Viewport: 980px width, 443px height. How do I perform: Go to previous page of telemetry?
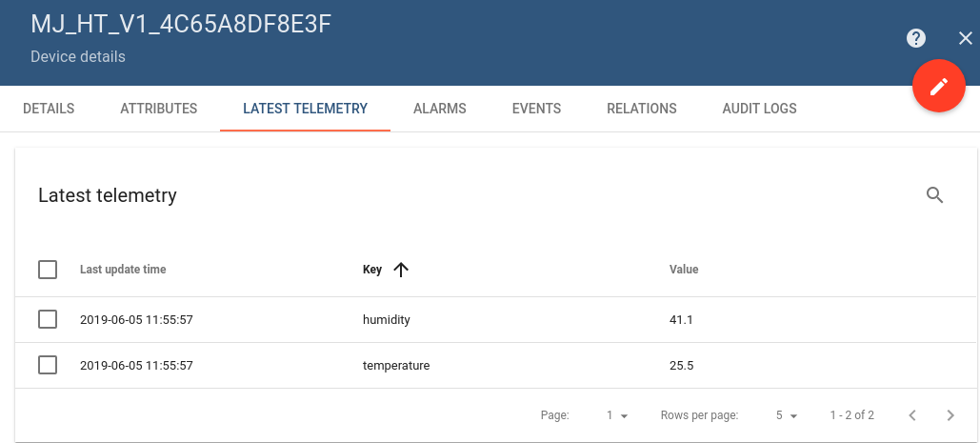pyautogui.click(x=912, y=415)
